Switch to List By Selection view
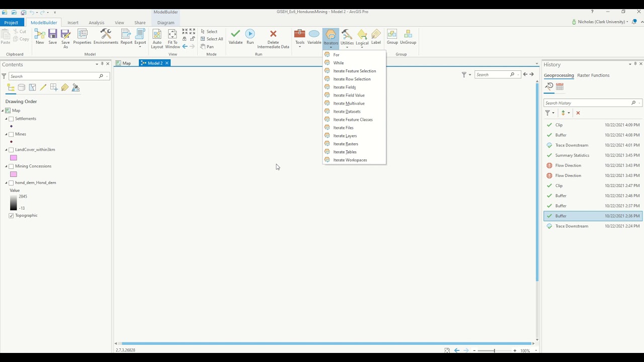644x362 pixels. click(x=33, y=87)
